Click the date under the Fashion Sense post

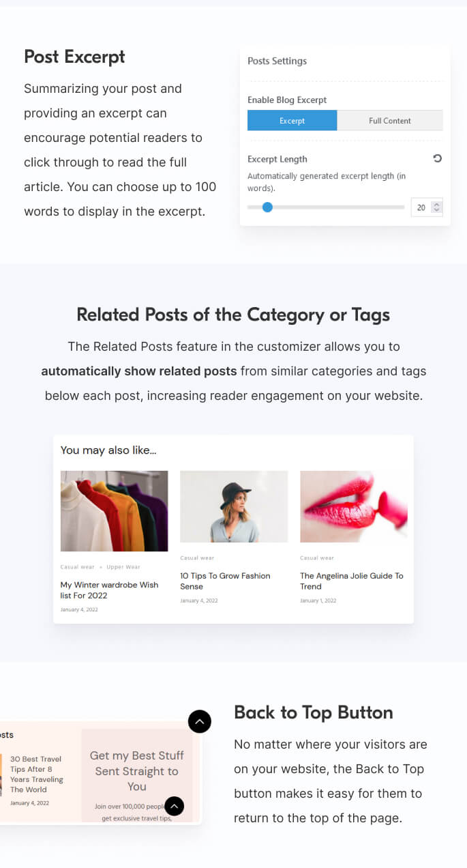coord(198,601)
